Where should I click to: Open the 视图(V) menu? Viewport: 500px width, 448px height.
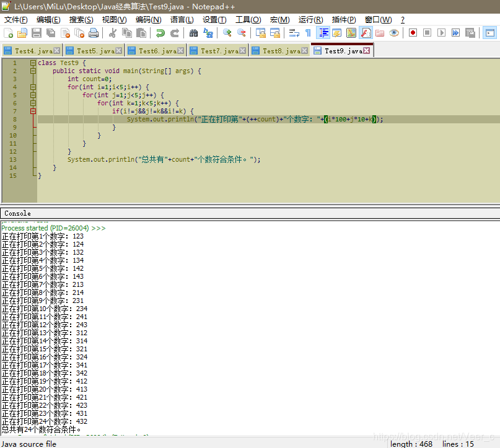[114, 20]
